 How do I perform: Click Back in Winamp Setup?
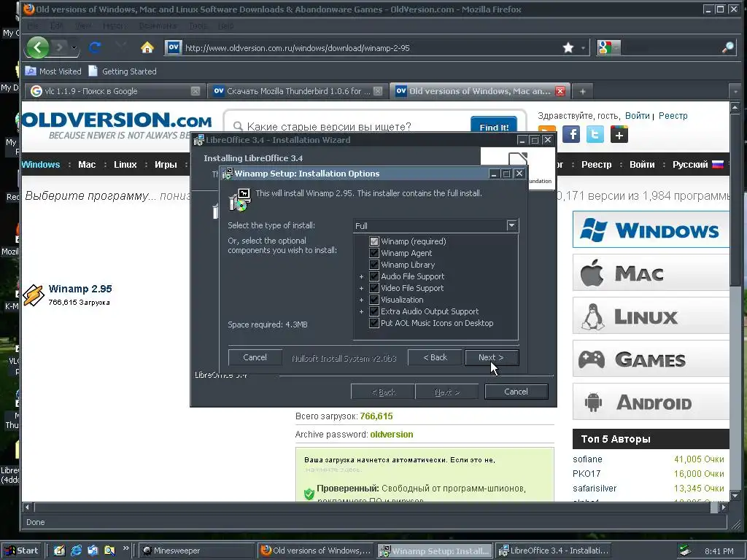click(x=435, y=357)
